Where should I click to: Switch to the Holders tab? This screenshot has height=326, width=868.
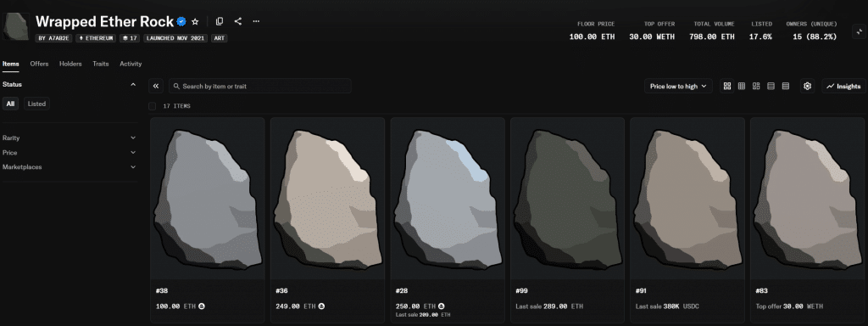pos(70,64)
